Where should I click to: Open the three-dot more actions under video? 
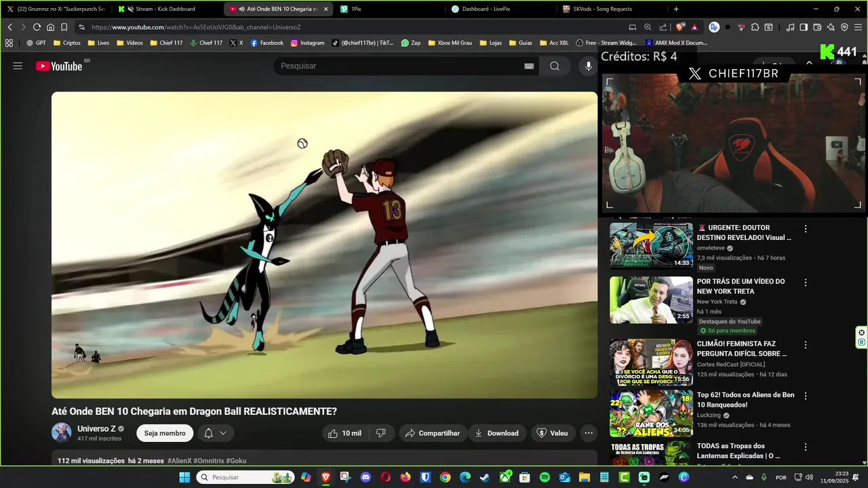tap(589, 433)
